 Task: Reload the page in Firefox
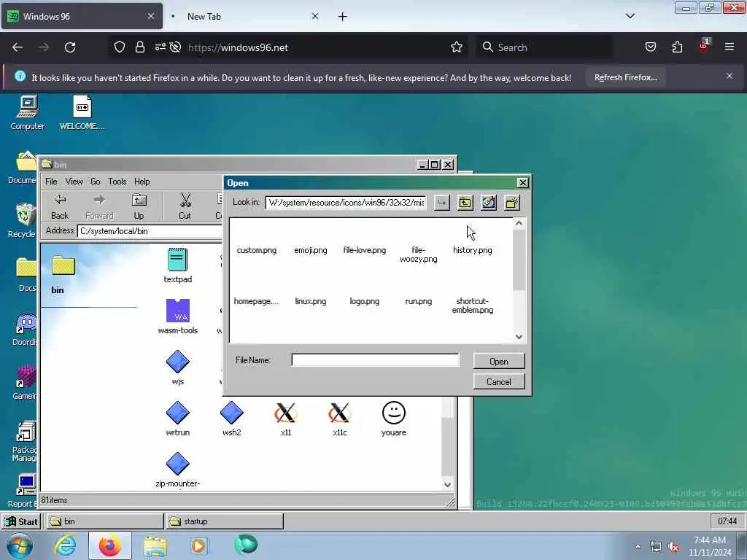[x=70, y=47]
